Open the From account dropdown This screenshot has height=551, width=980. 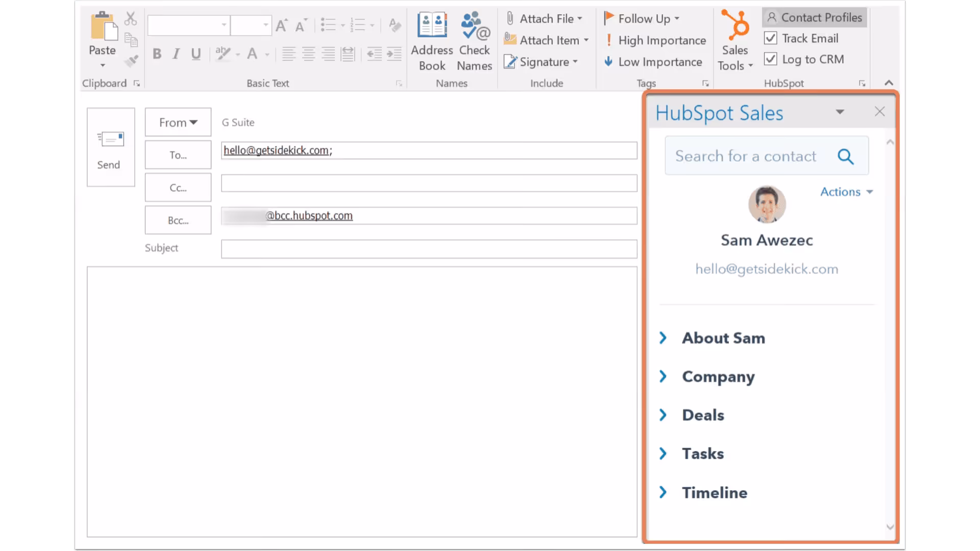click(178, 122)
